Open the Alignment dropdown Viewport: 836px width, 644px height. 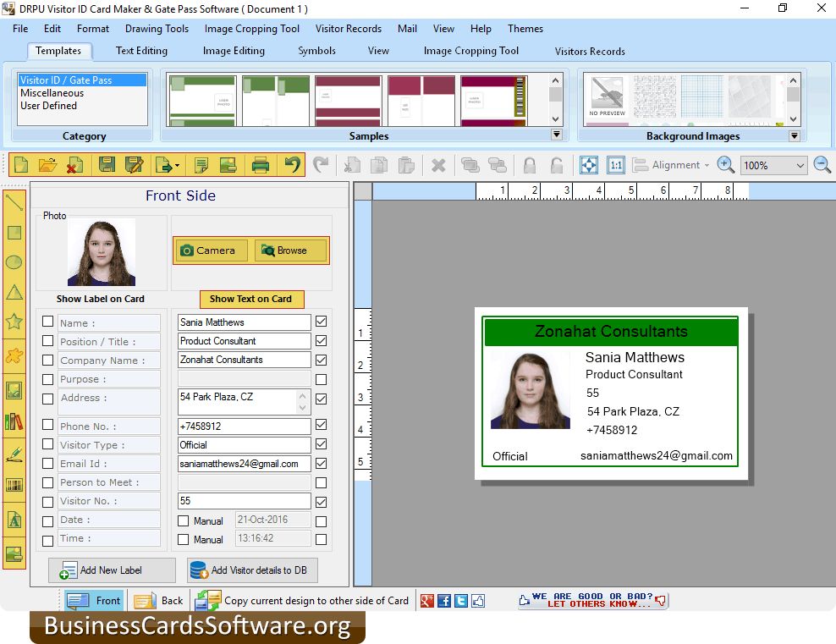pyautogui.click(x=671, y=165)
